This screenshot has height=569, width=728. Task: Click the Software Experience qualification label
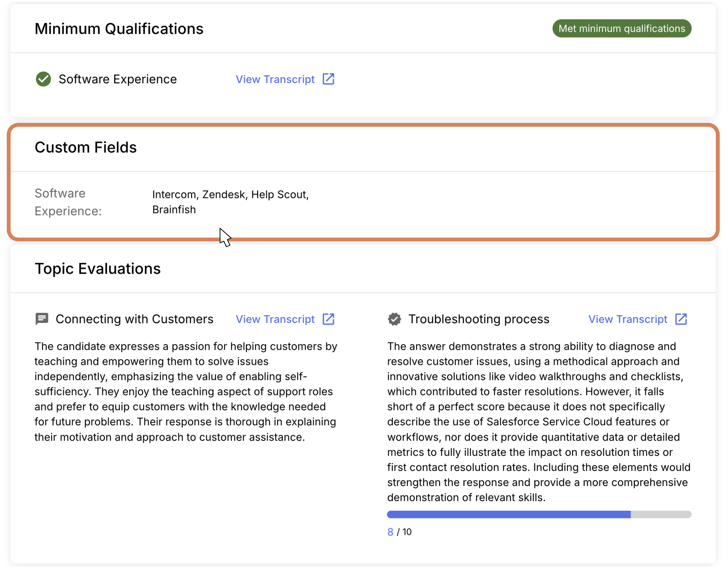118,79
